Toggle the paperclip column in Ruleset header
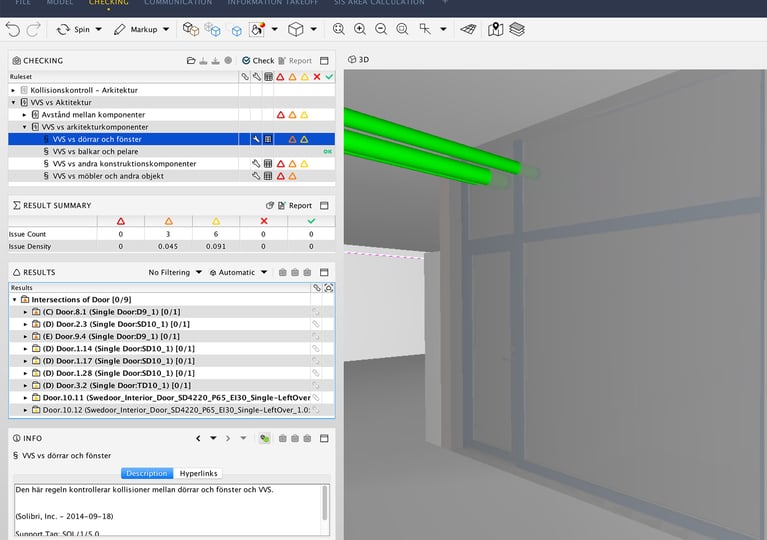 [x=245, y=77]
